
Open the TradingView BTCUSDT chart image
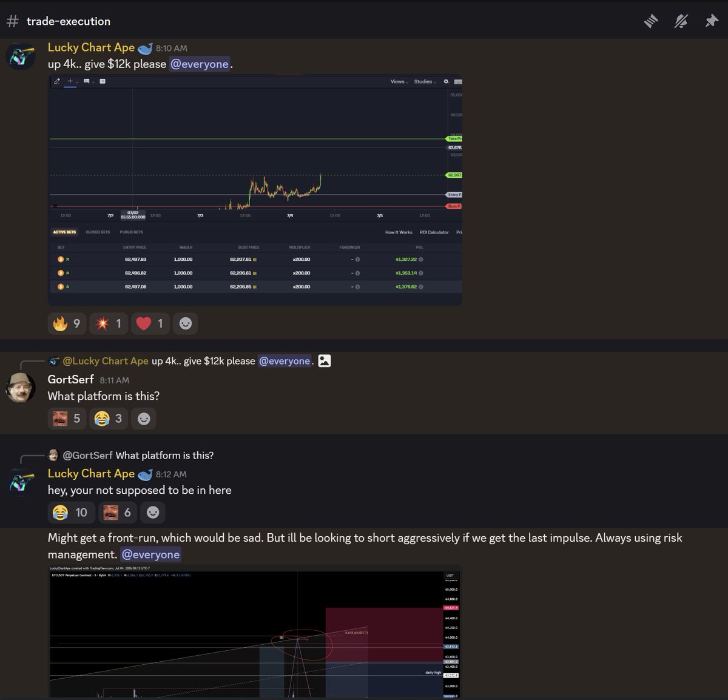coord(255,632)
